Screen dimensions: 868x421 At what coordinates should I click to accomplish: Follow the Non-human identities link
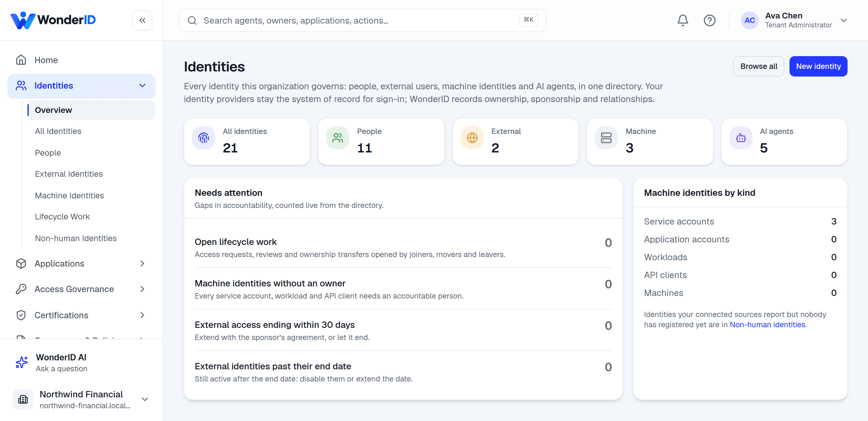767,325
